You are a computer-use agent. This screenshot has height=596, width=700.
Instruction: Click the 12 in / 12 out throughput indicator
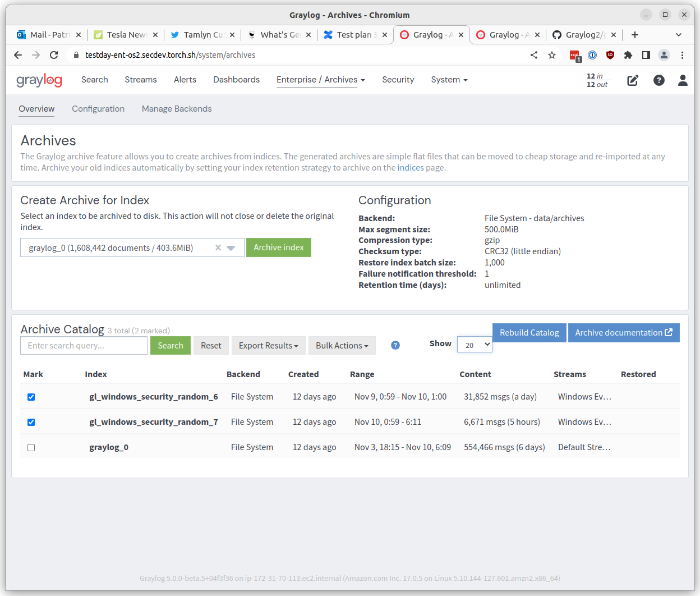click(x=597, y=80)
